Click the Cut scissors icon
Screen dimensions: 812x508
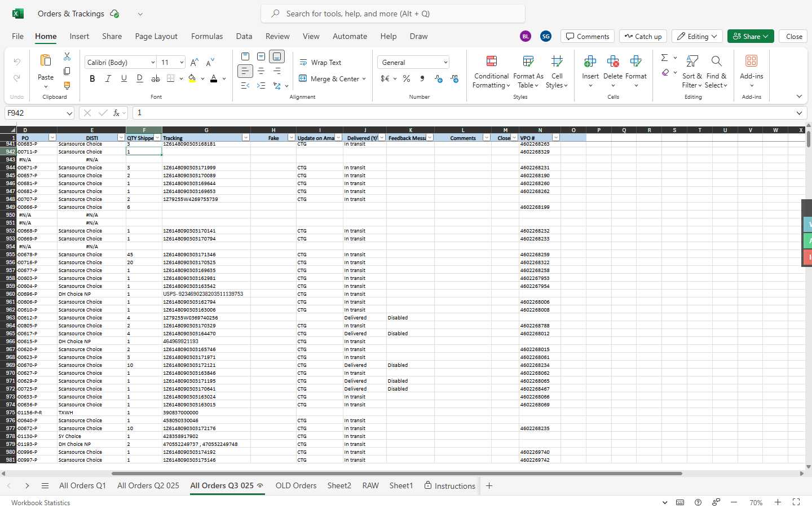tap(67, 56)
